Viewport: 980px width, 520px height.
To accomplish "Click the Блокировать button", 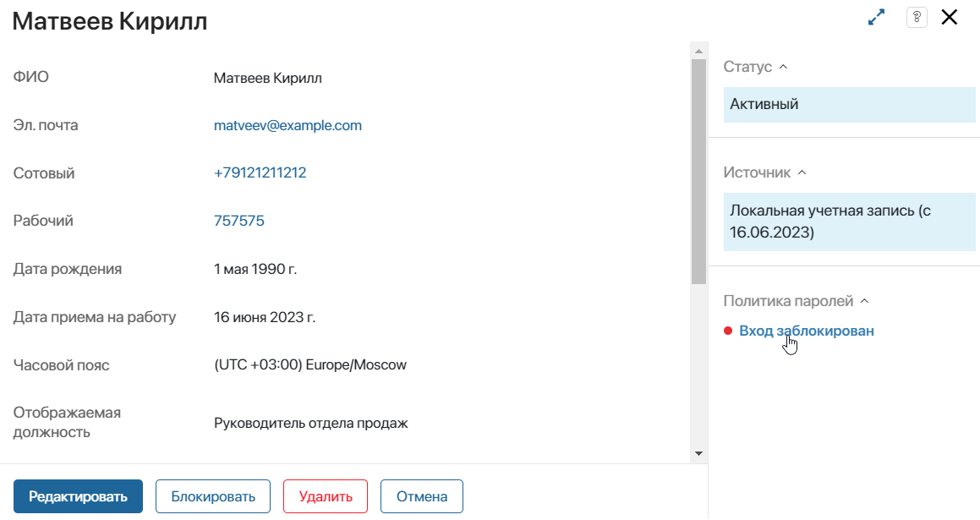I will [213, 496].
